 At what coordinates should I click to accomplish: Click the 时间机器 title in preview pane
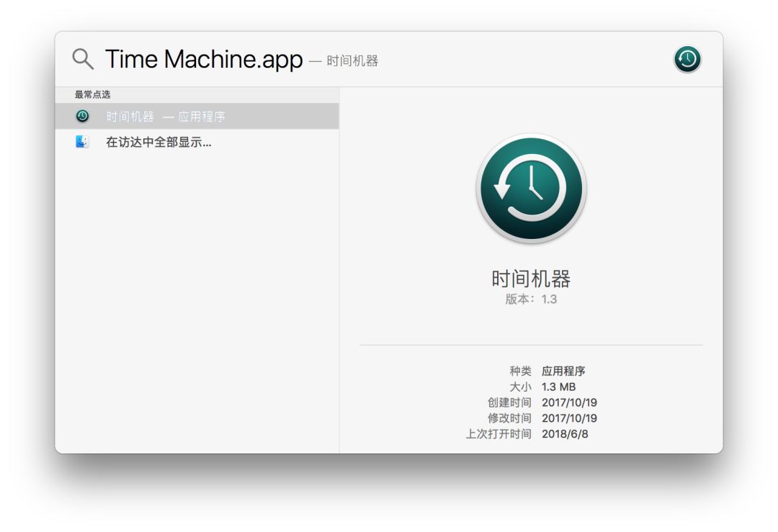pos(531,279)
